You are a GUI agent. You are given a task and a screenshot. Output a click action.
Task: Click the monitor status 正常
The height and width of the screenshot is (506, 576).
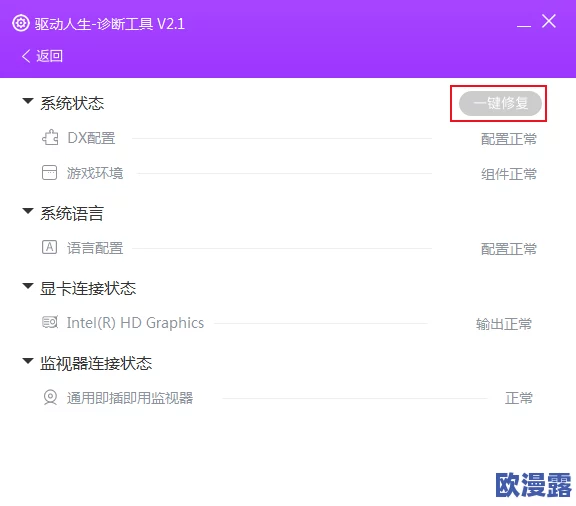(519, 398)
